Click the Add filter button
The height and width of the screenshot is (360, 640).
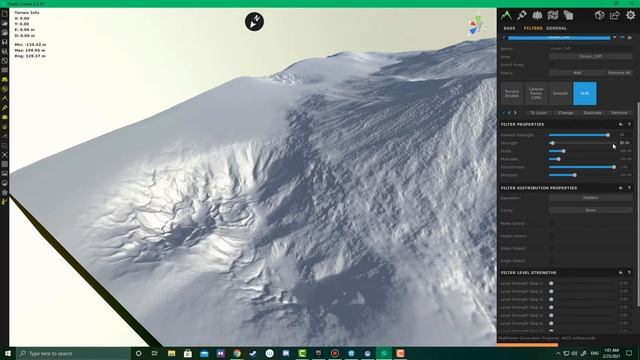[577, 73]
